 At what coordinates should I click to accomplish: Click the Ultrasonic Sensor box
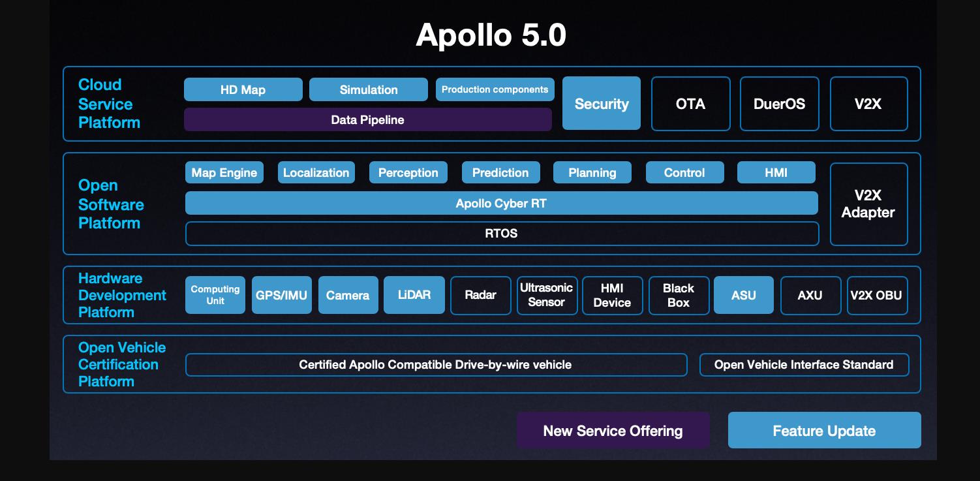547,295
